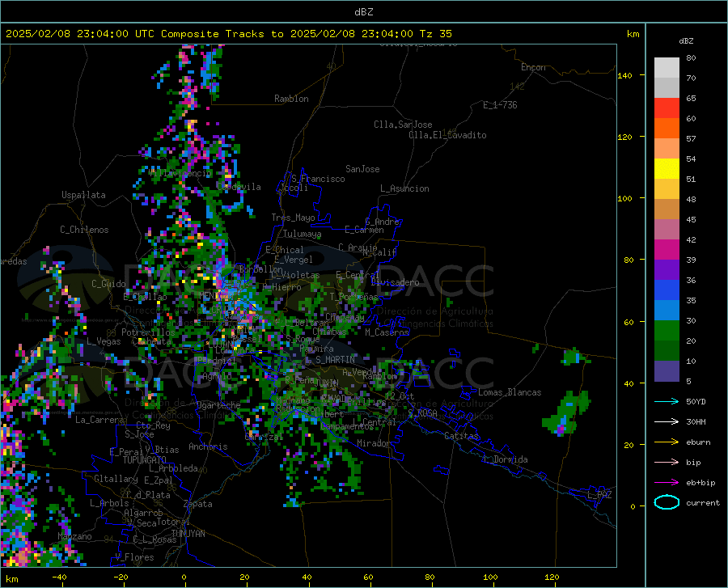The height and width of the screenshot is (588, 728).
Task: Select the TUNUYAN label
Action: point(188,534)
